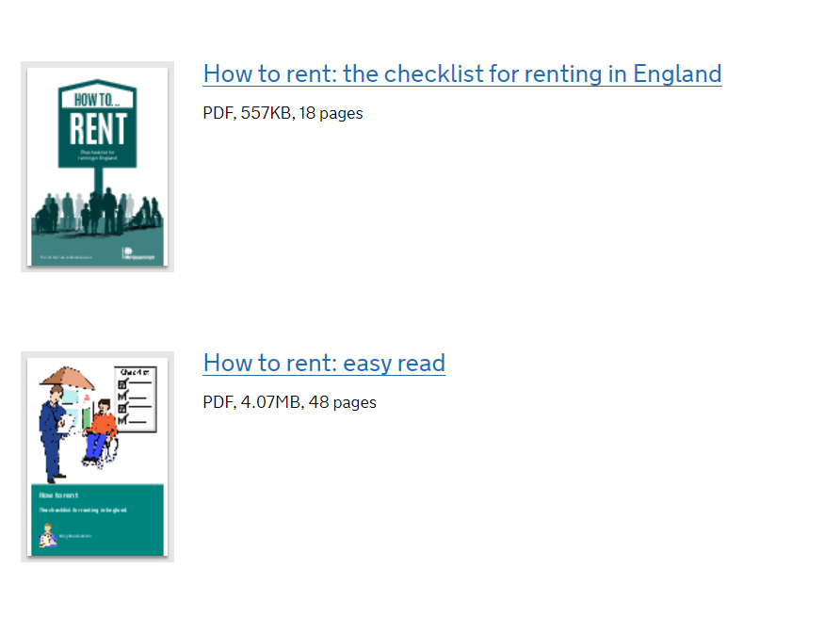Click the checklist graphic on easy read cover
The image size is (840, 617).
pyautogui.click(x=136, y=399)
